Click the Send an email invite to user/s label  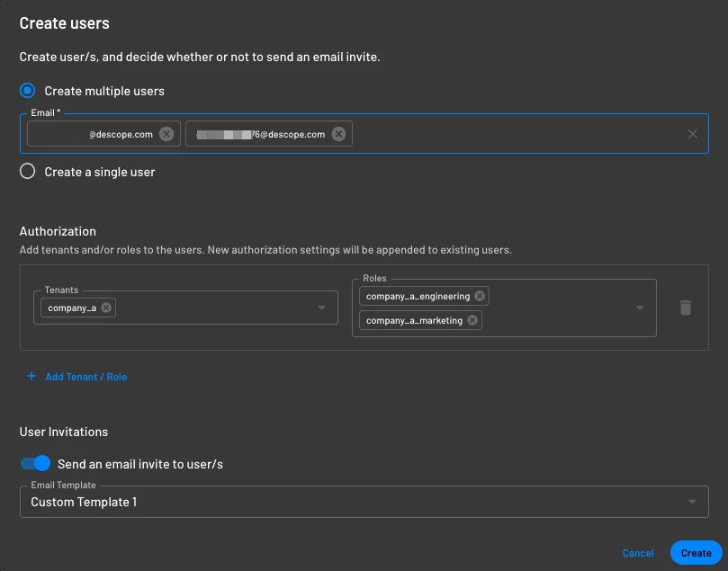point(140,464)
